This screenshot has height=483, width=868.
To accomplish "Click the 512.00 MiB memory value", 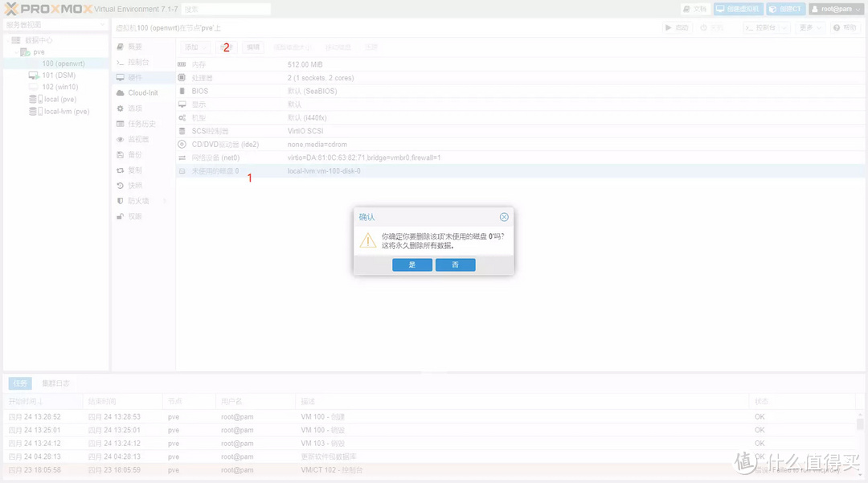I will (x=305, y=65).
